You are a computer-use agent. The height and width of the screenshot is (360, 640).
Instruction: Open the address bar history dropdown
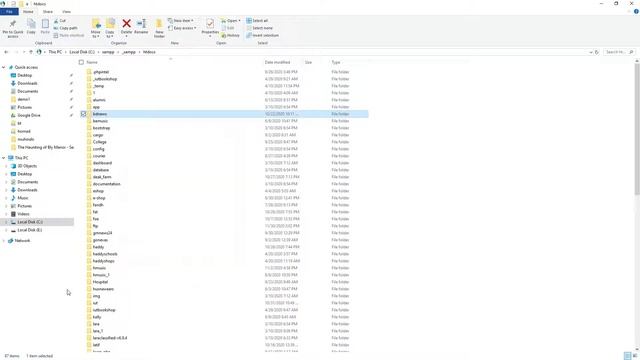[x=591, y=52]
